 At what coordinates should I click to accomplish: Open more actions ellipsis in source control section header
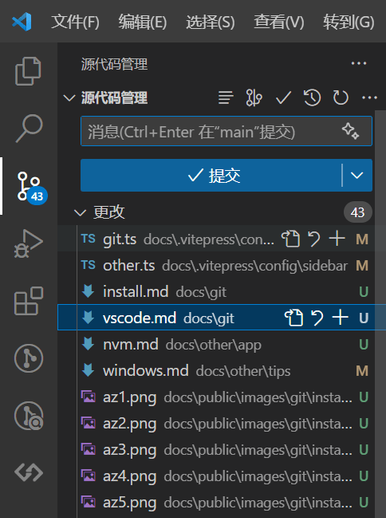[369, 98]
